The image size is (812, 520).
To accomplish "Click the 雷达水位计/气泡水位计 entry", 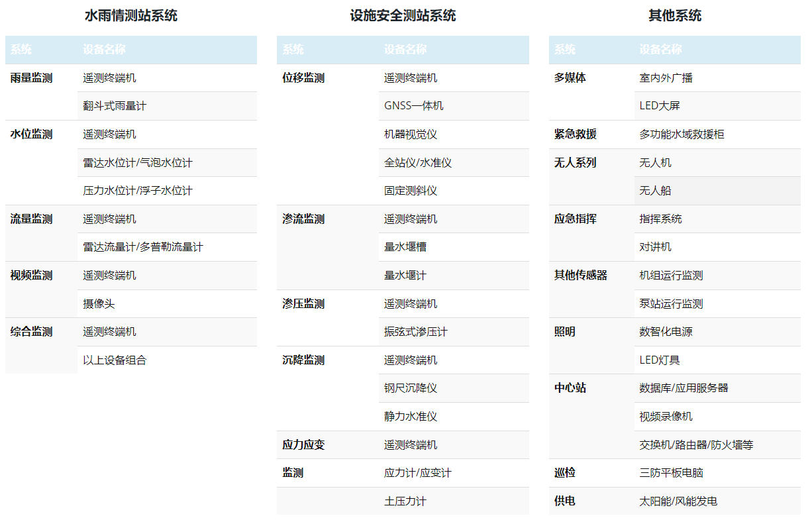I will 128,162.
